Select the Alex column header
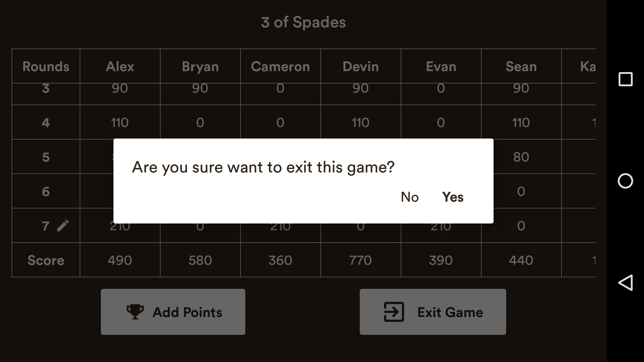The image size is (644, 362). [x=120, y=66]
